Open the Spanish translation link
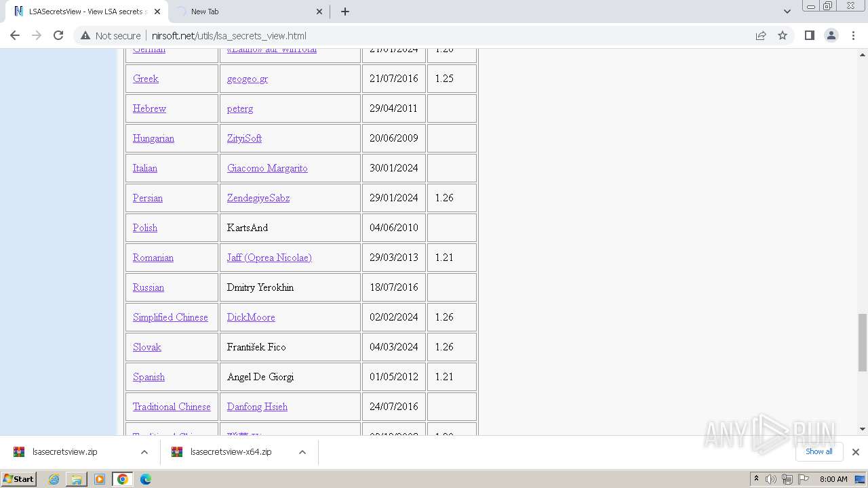Screen dimensions: 868x488 pos(149,377)
